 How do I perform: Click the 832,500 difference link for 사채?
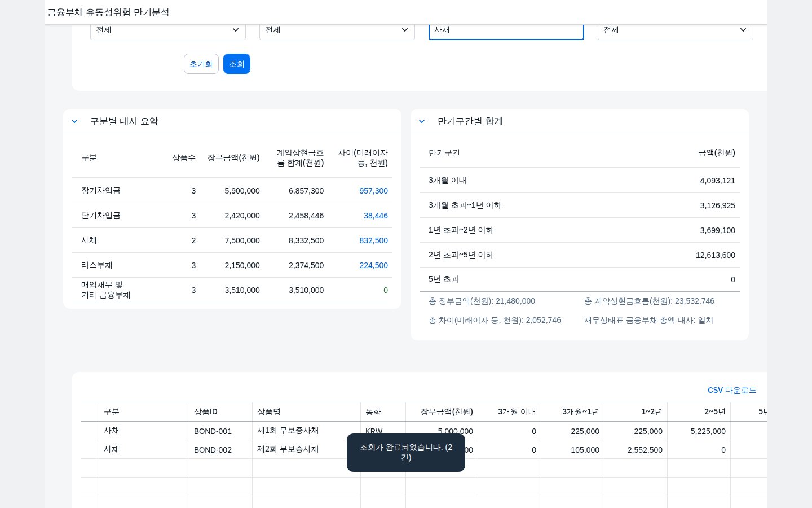(x=374, y=240)
